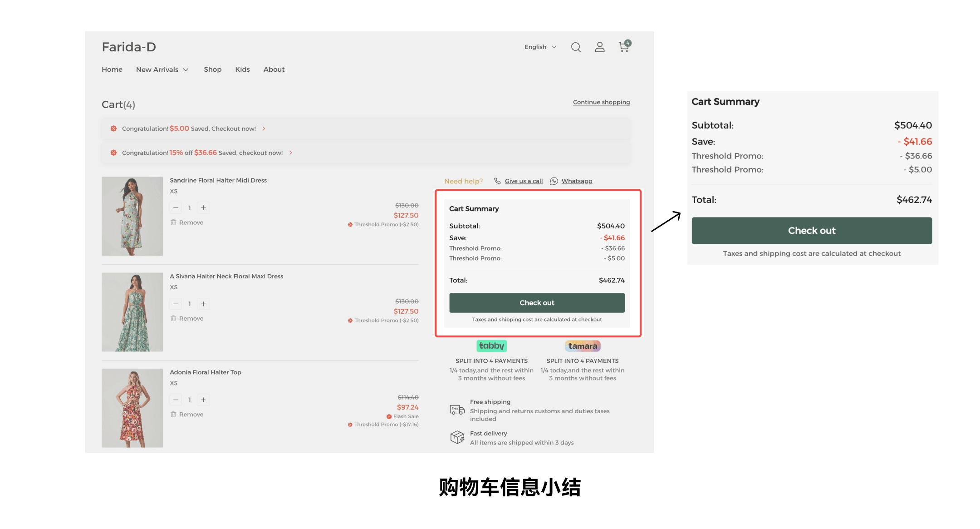Click the user account icon
Image resolution: width=980 pixels, height=529 pixels.
(600, 47)
